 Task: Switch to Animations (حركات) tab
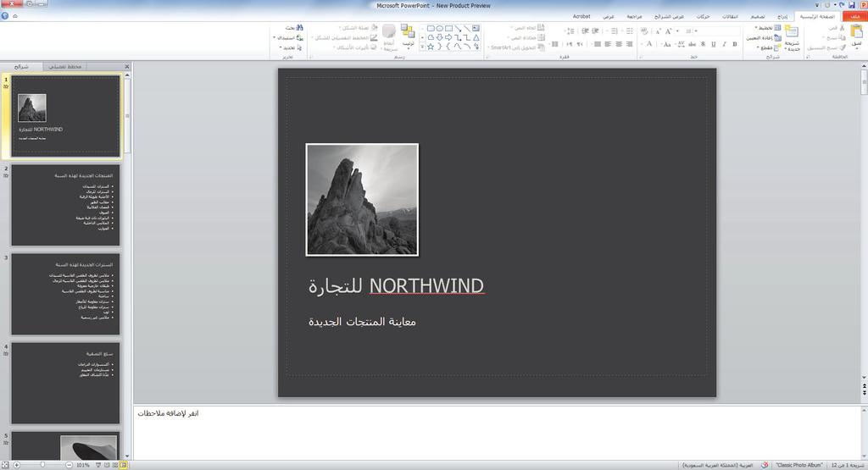click(x=703, y=17)
